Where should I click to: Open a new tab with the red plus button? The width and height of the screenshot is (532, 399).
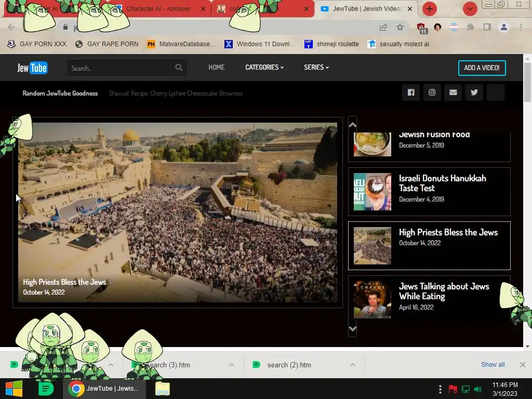pos(430,9)
